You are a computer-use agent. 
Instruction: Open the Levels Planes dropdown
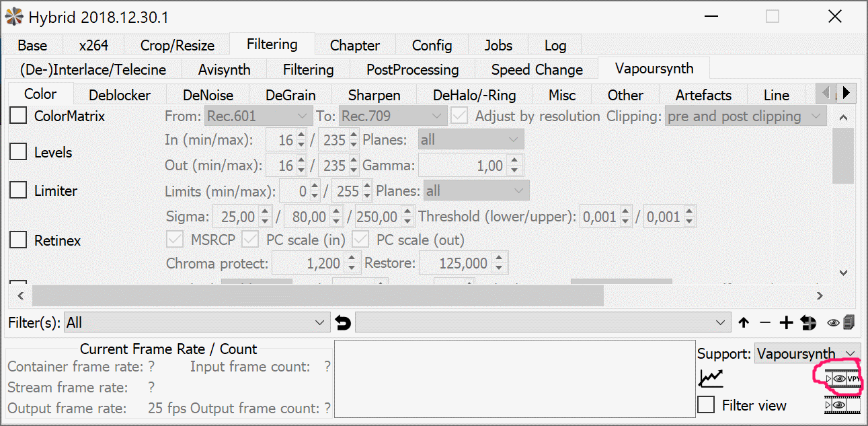(471, 140)
